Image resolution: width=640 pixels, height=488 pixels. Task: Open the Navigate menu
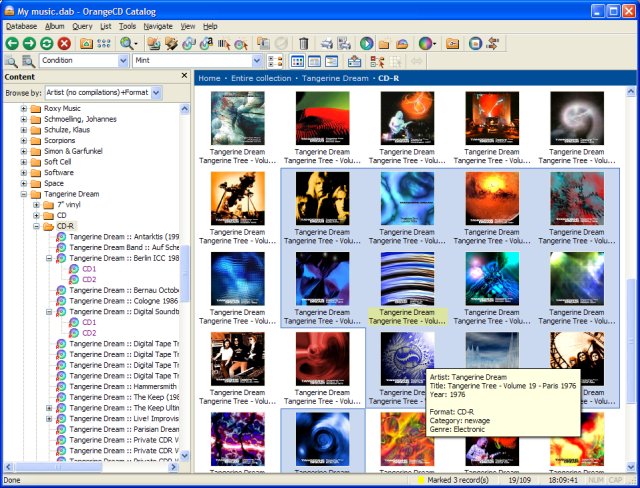pos(157,26)
